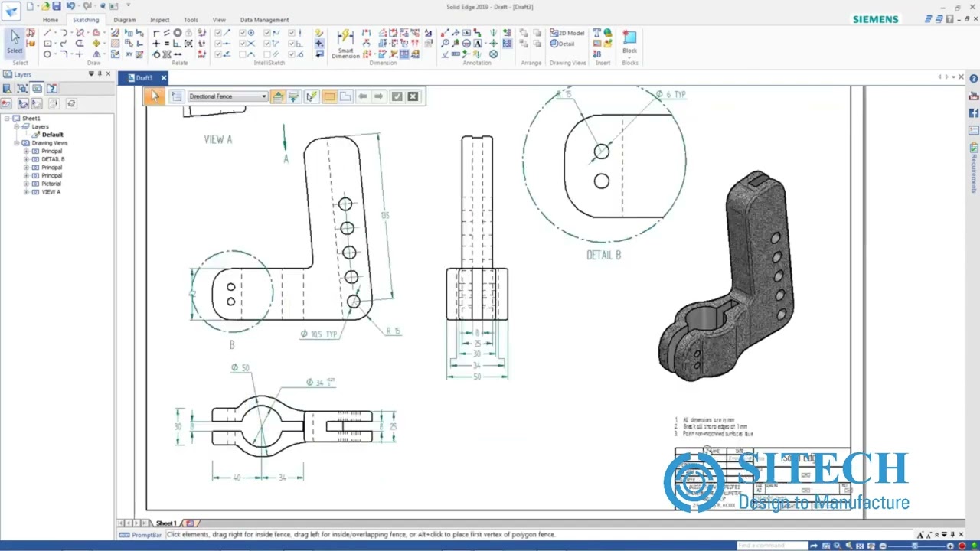Screen dimensions: 980x551
Task: Activate the Select arrow tool in ribbon
Action: point(15,41)
